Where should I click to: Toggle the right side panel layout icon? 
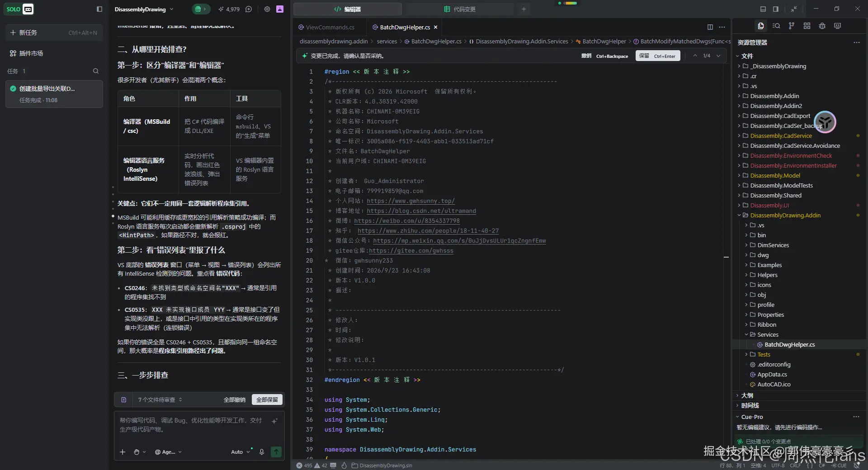(x=776, y=9)
